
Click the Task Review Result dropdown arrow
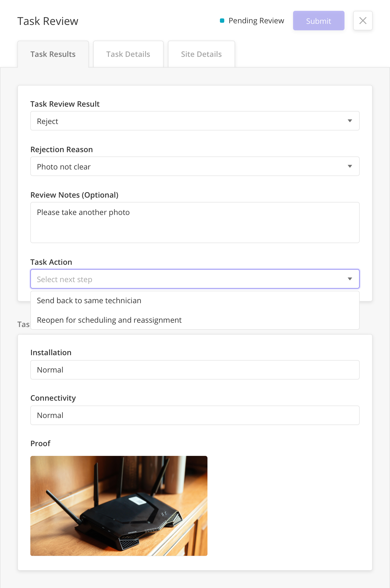pos(350,121)
